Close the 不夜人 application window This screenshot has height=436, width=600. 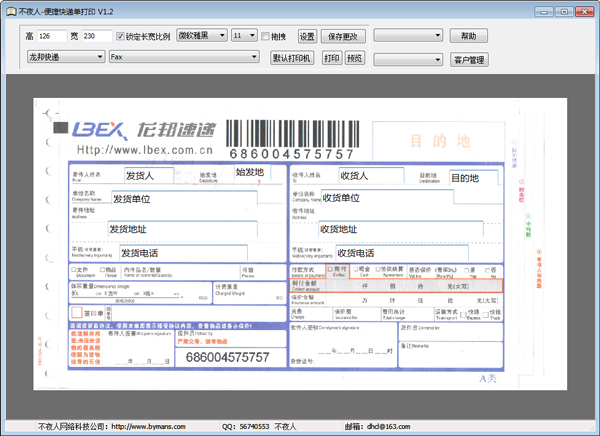coord(584,11)
